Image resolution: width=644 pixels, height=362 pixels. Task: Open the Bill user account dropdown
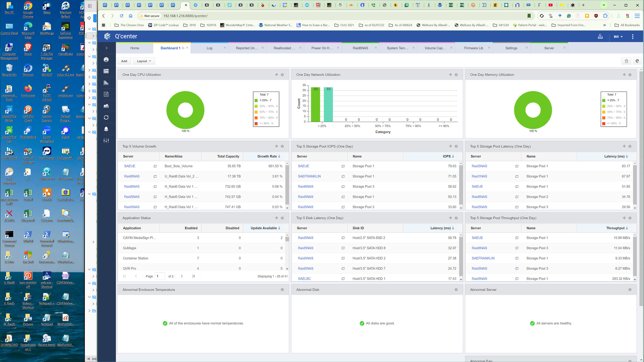pyautogui.click(x=618, y=37)
